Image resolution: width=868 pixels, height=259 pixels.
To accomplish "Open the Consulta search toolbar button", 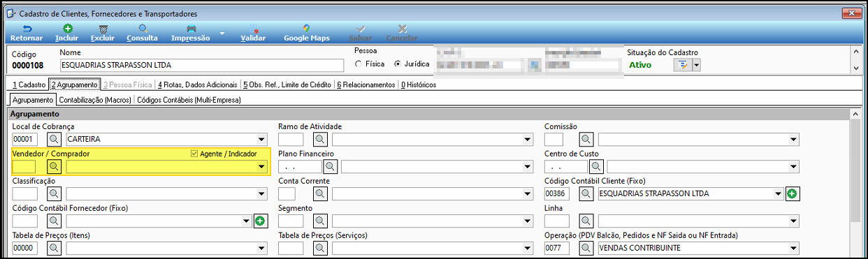I will 142,33.
